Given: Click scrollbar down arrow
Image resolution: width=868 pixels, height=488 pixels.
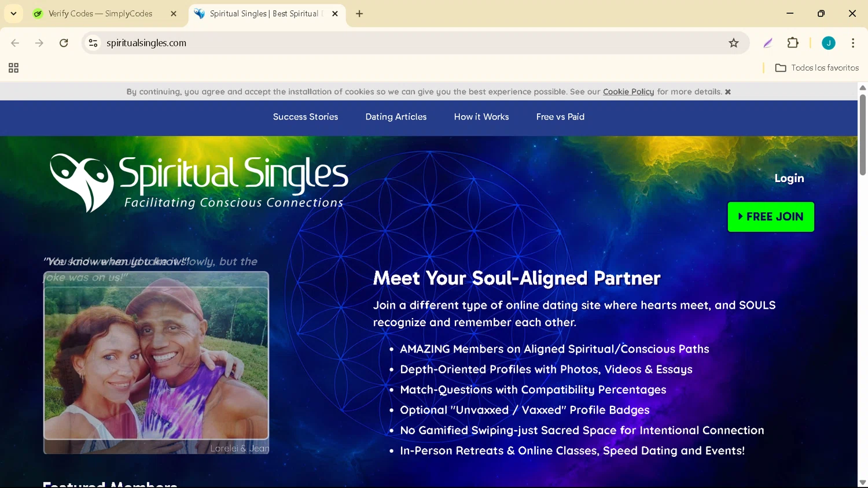Looking at the screenshot, I should point(863,482).
